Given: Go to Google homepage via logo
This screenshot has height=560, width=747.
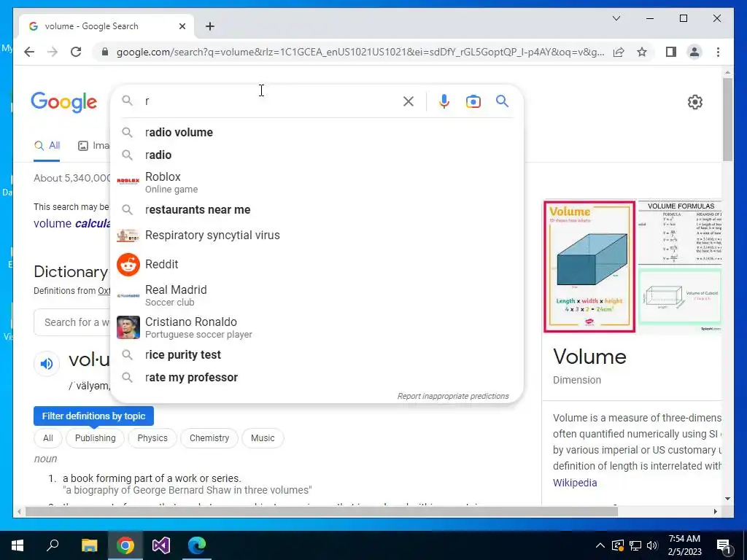Looking at the screenshot, I should pos(64,102).
